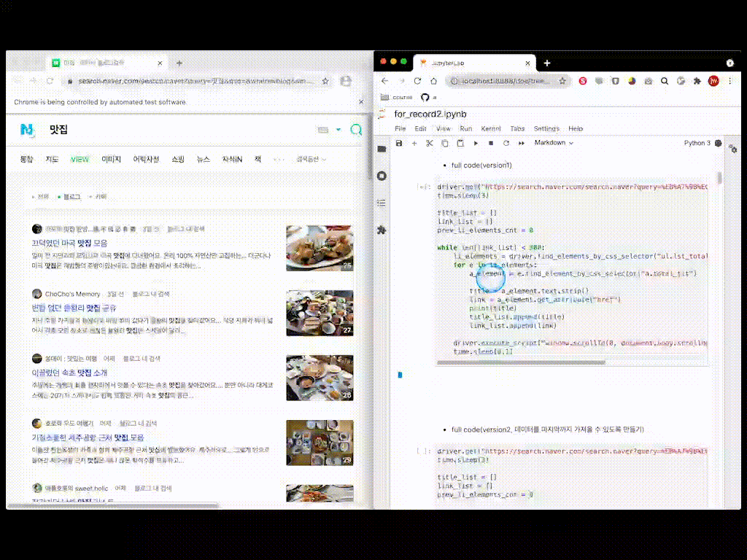The height and width of the screenshot is (560, 747).
Task: Open a new tab in the Naver window
Action: pyautogui.click(x=179, y=63)
